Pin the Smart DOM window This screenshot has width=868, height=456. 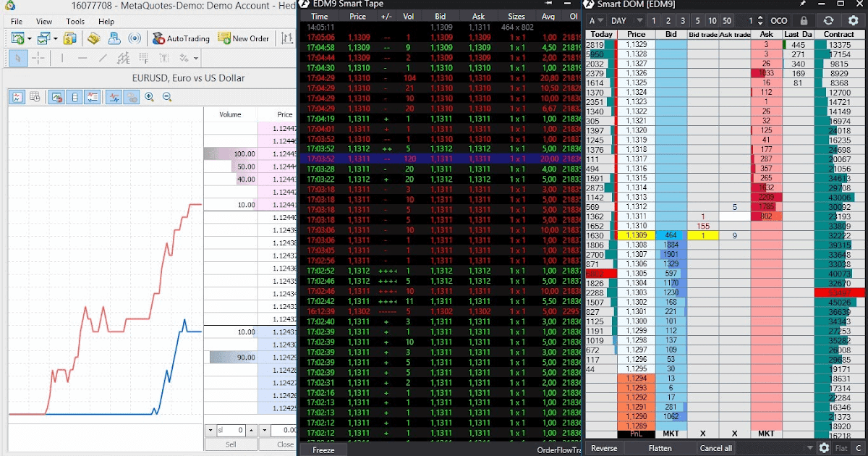(803, 4)
